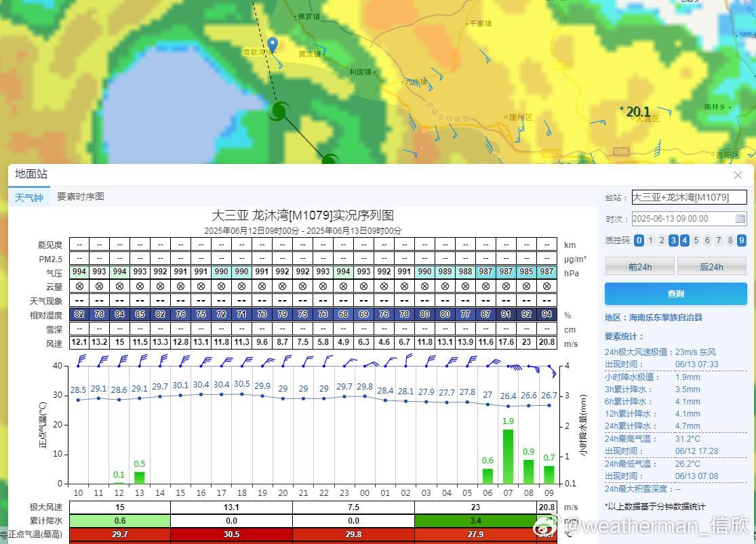Click max temperature summary cell showing 29.7

point(120,535)
